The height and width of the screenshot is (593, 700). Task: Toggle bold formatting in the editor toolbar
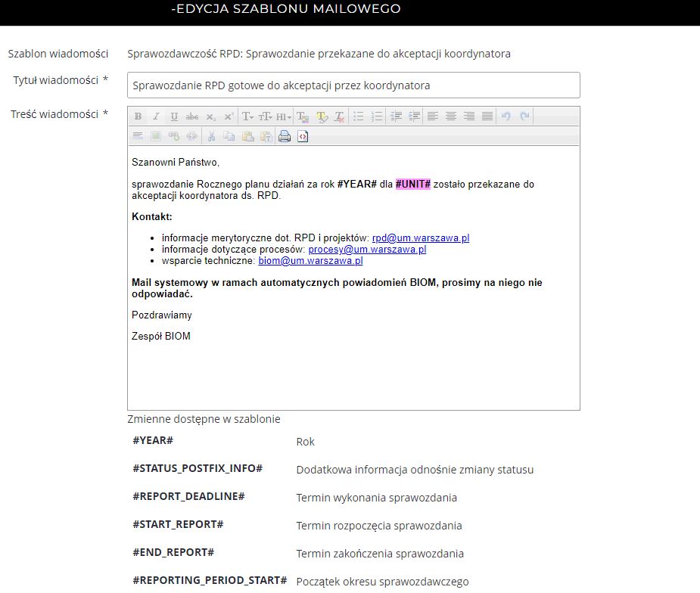(138, 116)
